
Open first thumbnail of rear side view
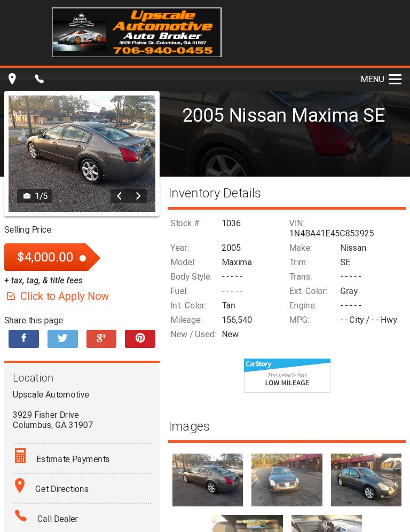point(208,480)
